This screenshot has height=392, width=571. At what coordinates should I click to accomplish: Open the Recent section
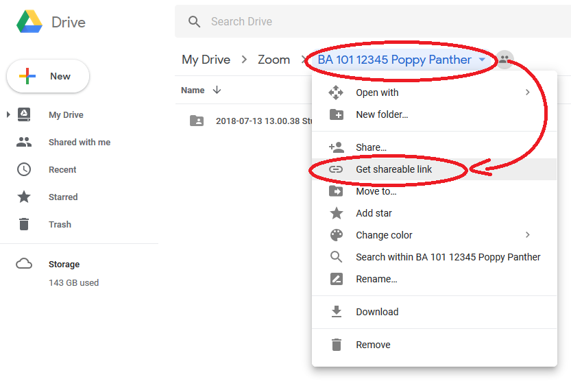62,169
